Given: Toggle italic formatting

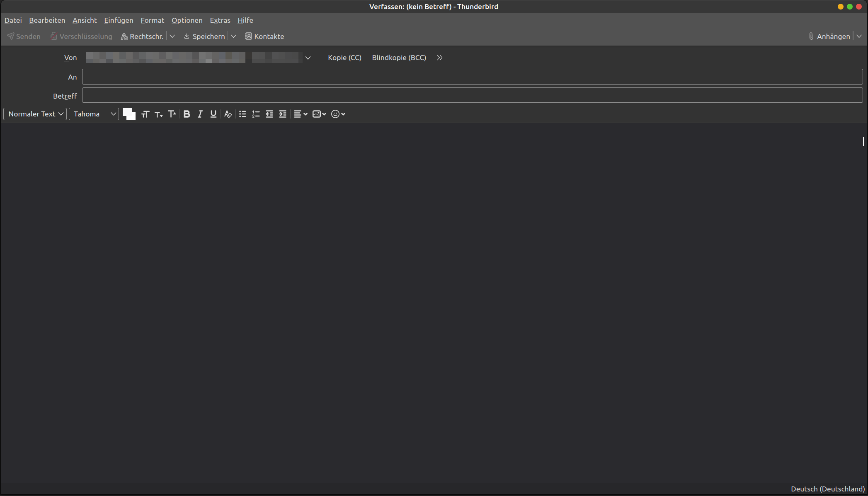Looking at the screenshot, I should point(200,114).
